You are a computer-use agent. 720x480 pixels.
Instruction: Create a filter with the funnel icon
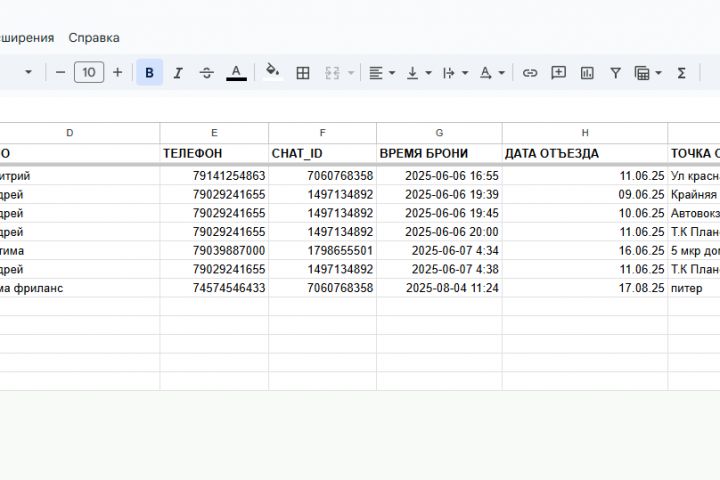[x=615, y=73]
